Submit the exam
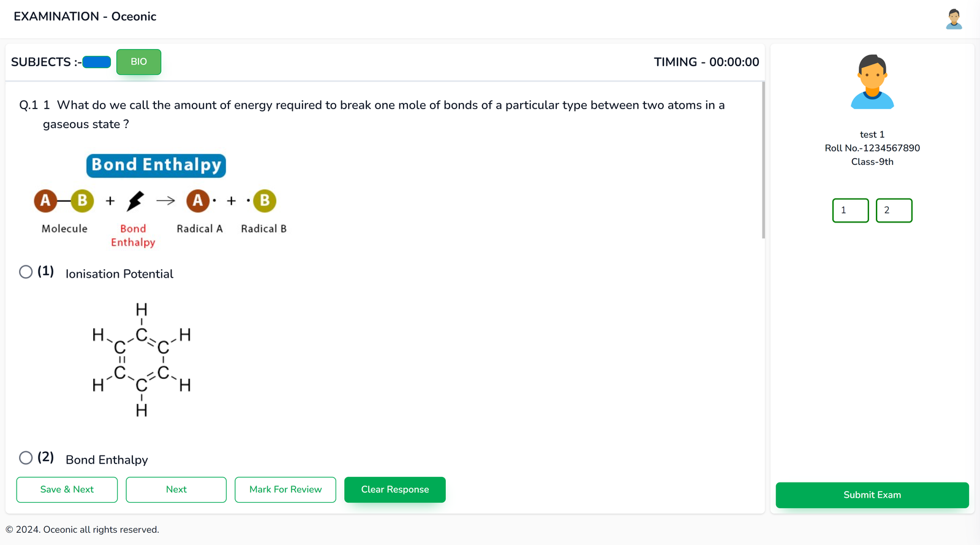980x545 pixels. tap(872, 495)
